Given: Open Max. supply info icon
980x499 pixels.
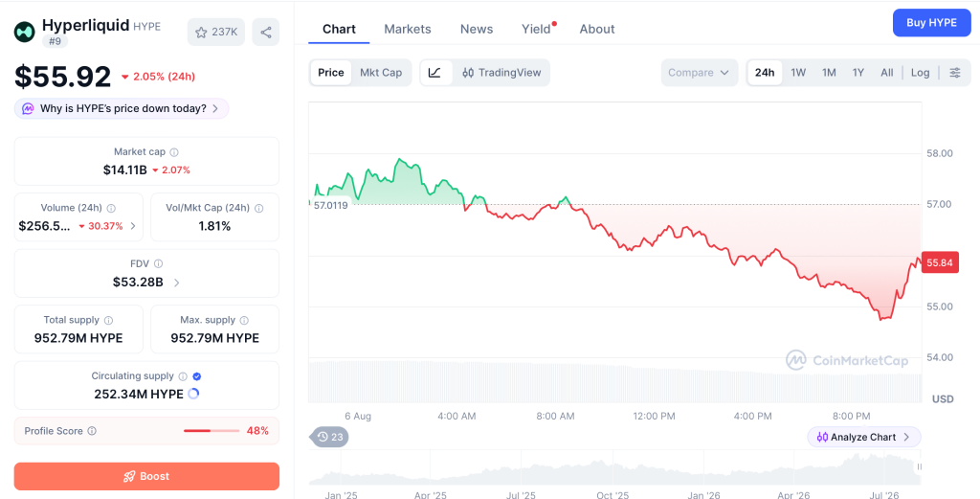Looking at the screenshot, I should click(244, 320).
